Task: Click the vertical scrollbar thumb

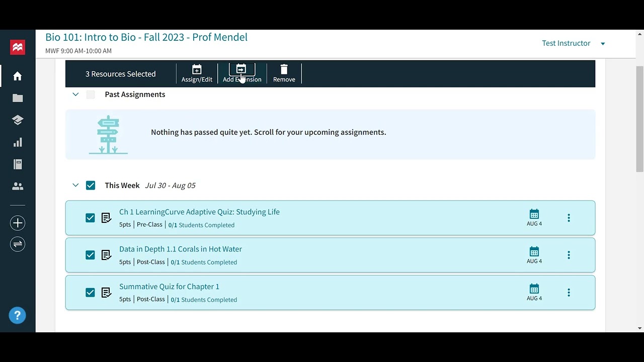Action: [639, 119]
